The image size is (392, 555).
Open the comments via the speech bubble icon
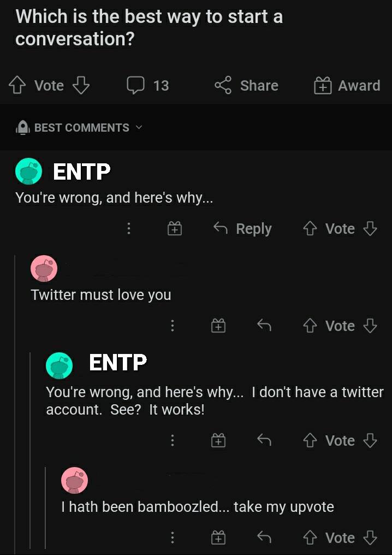[134, 85]
